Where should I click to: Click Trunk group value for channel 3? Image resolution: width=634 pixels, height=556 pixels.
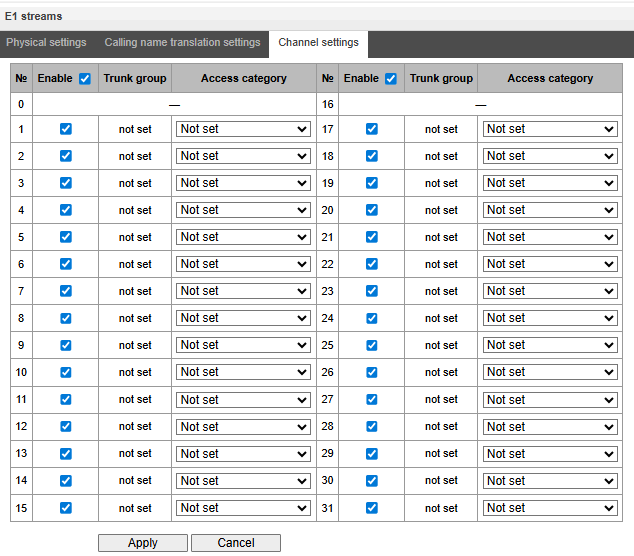click(x=135, y=183)
